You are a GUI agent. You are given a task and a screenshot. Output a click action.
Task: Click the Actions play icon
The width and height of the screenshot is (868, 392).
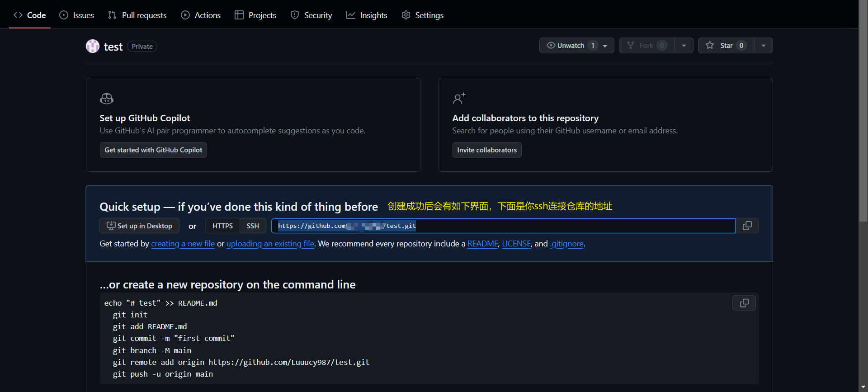tap(185, 15)
